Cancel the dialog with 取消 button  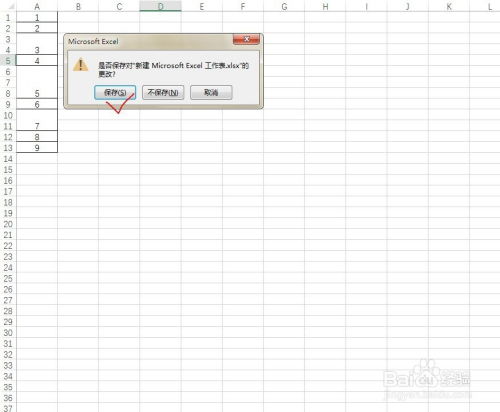(211, 92)
